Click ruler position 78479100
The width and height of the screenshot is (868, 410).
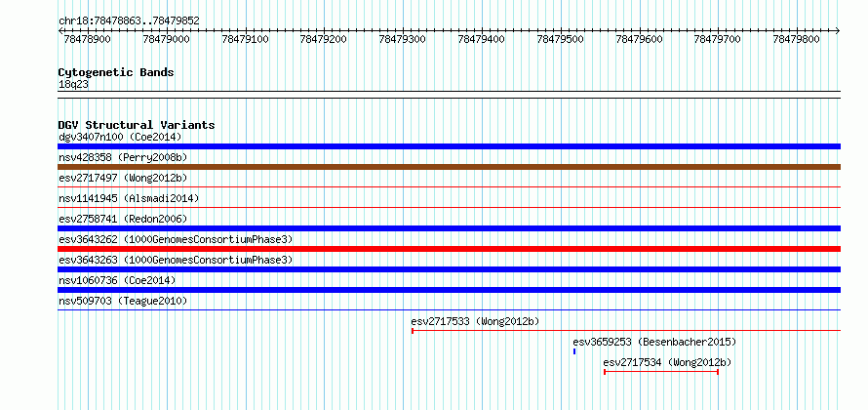(x=245, y=39)
